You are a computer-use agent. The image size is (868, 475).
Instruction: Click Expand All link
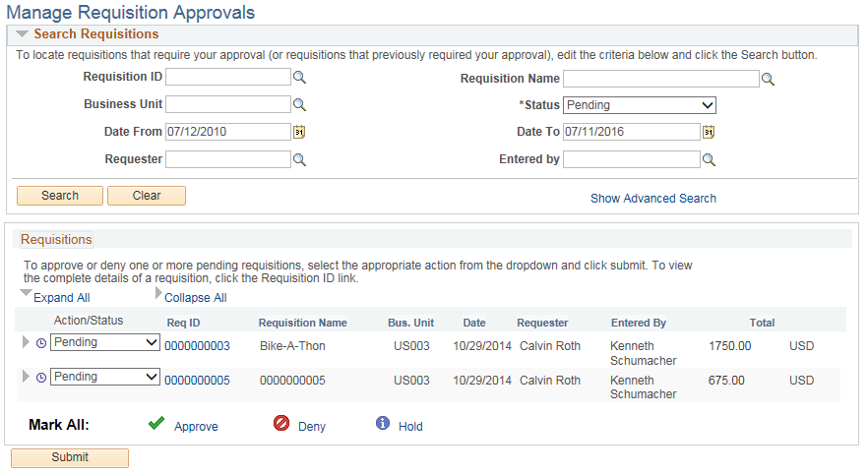point(61,298)
